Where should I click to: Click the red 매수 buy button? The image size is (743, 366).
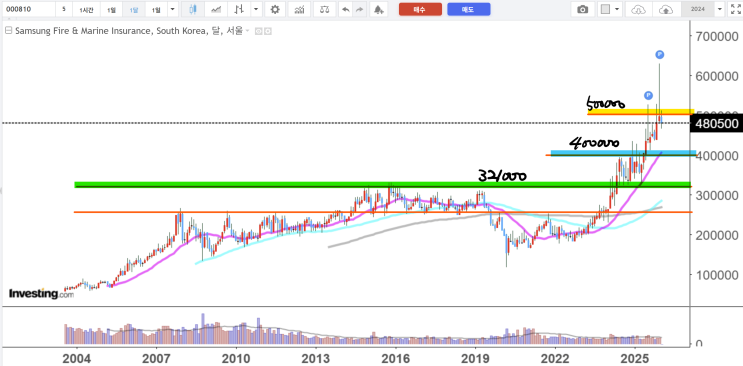420,9
